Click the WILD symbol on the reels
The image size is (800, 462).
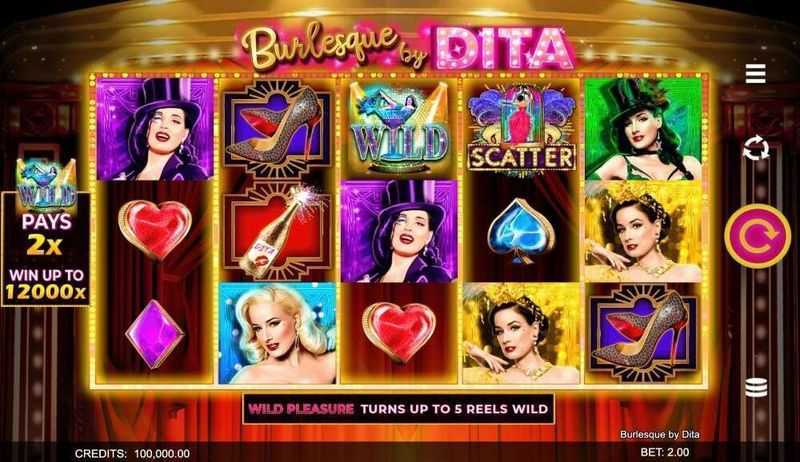pos(399,127)
